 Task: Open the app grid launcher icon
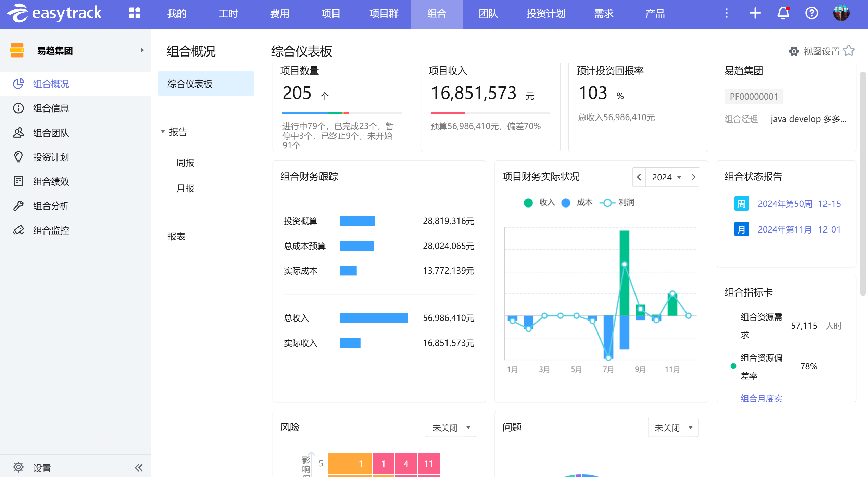[135, 13]
